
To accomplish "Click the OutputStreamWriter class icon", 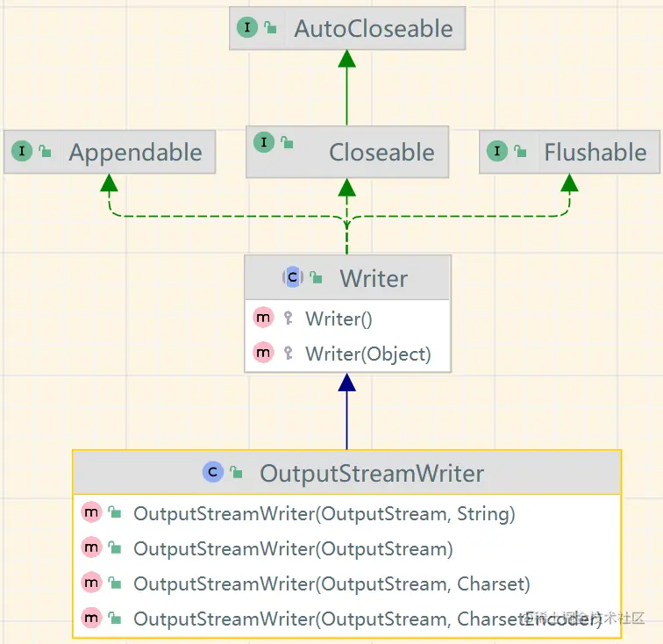I will [213, 472].
